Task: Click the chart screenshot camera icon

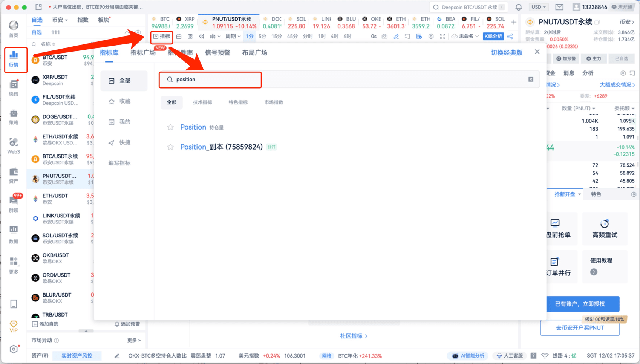Action: pyautogui.click(x=384, y=37)
